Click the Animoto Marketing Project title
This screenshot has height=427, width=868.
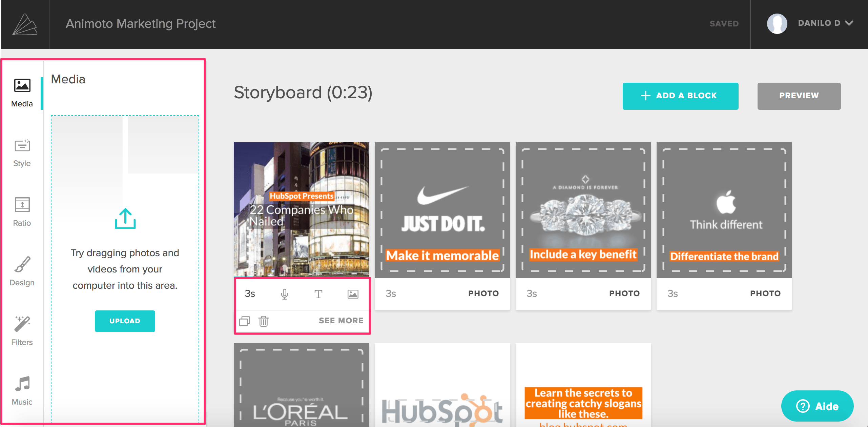(x=141, y=24)
